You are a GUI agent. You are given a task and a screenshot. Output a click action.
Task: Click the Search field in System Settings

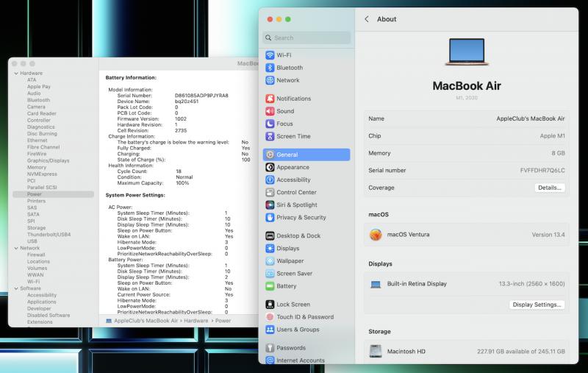(x=306, y=38)
